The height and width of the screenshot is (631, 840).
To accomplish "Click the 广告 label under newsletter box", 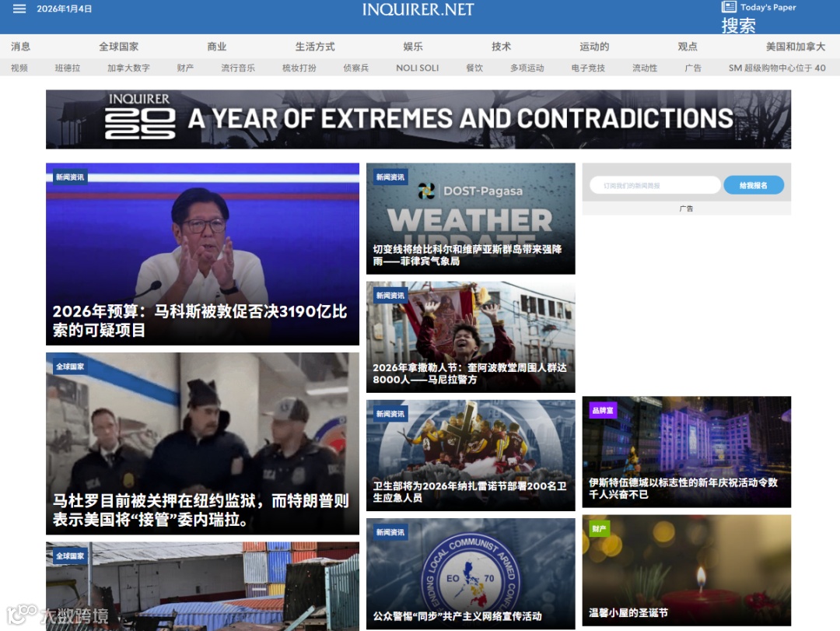I will [x=686, y=209].
